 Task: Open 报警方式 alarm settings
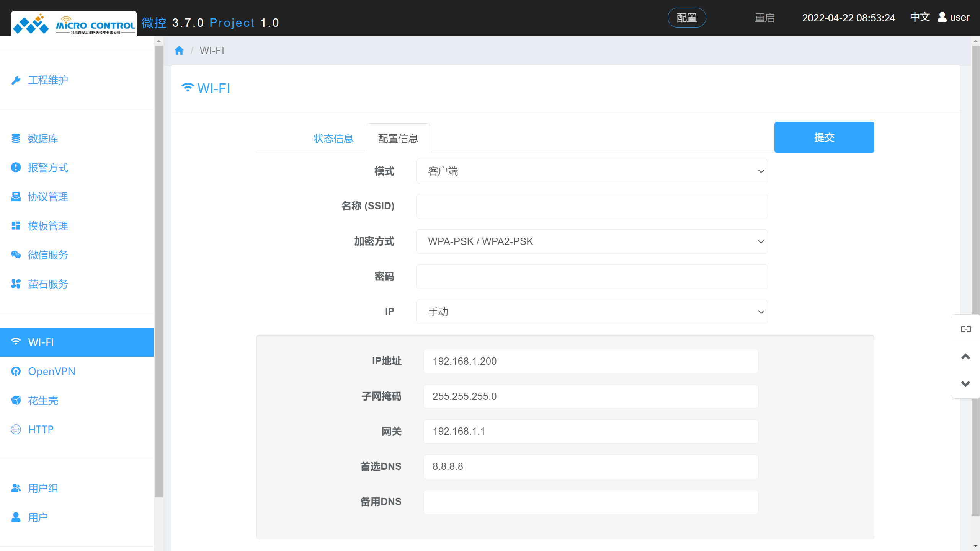click(x=48, y=168)
